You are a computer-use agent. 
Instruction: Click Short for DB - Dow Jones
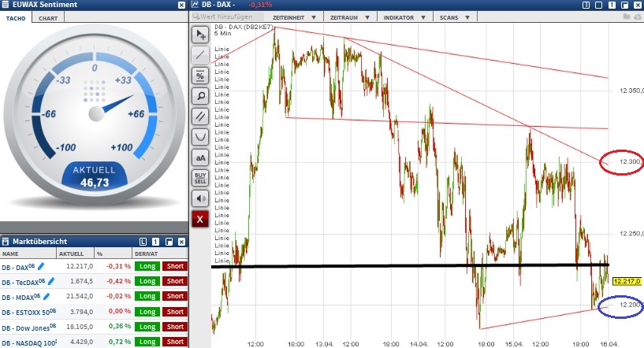coord(175,327)
